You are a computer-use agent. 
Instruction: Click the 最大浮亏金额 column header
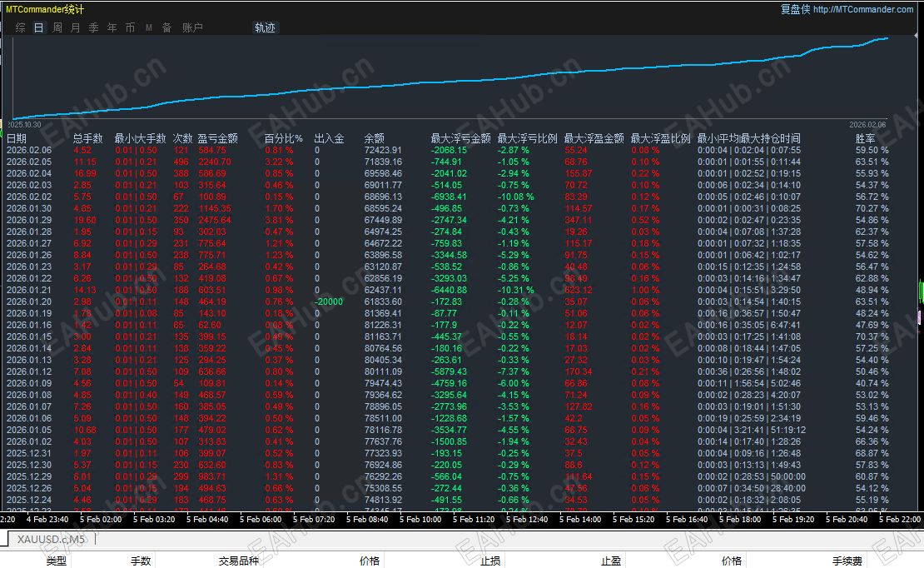[461, 138]
